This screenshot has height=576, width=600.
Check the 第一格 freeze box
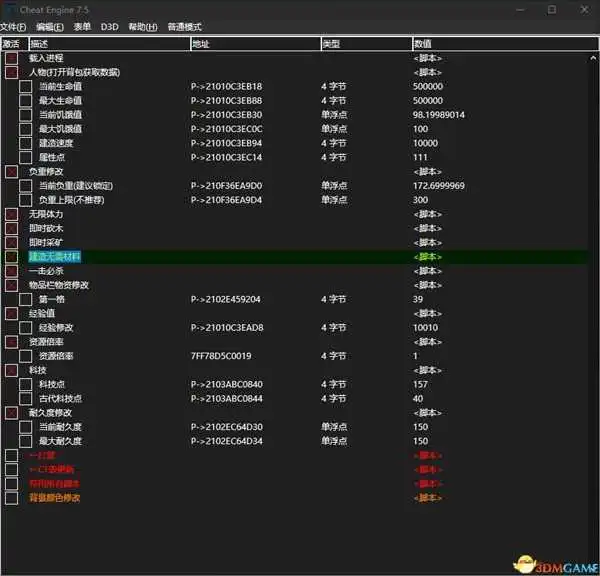point(26,299)
